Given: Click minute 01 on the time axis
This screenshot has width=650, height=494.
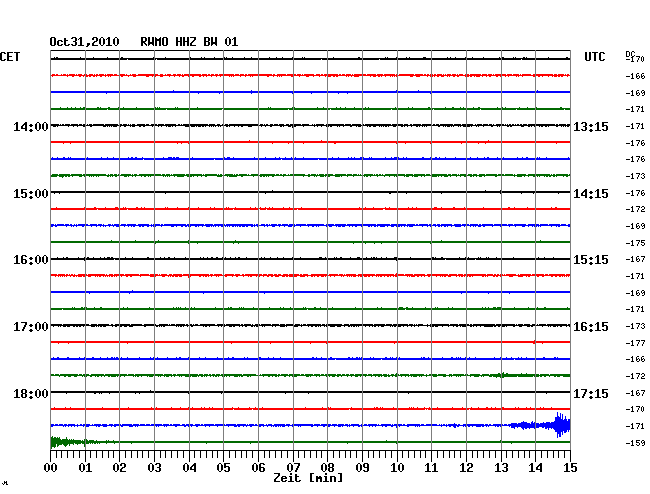Looking at the screenshot, I should [x=85, y=467].
